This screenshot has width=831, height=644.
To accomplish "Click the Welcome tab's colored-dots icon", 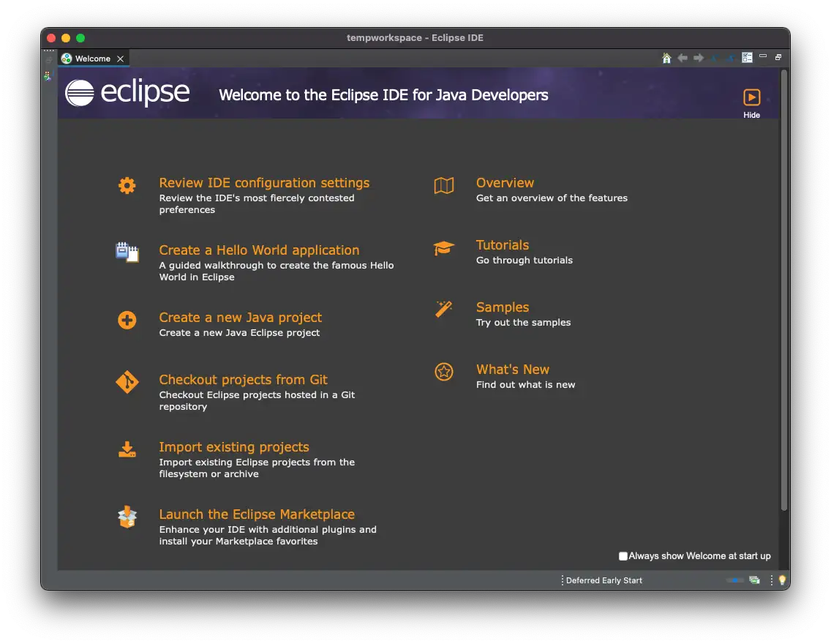I will click(67, 59).
